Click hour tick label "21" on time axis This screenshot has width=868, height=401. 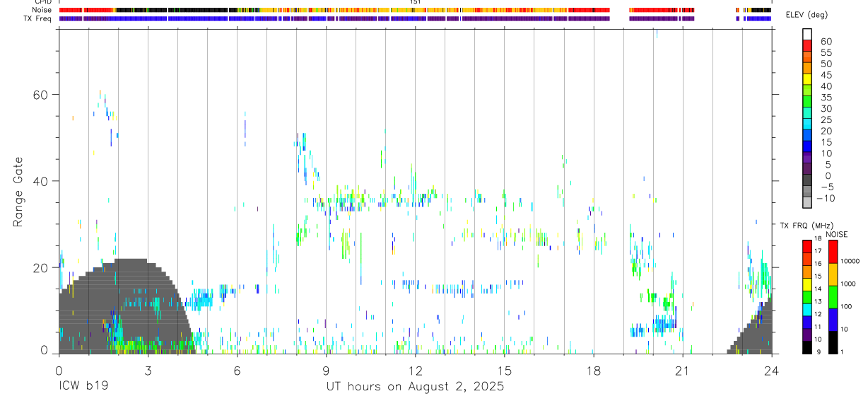[682, 370]
